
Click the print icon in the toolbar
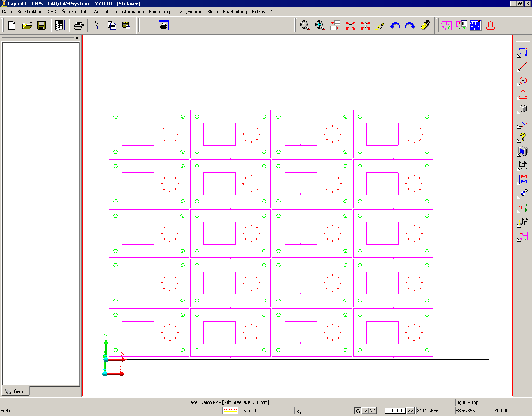coord(79,26)
